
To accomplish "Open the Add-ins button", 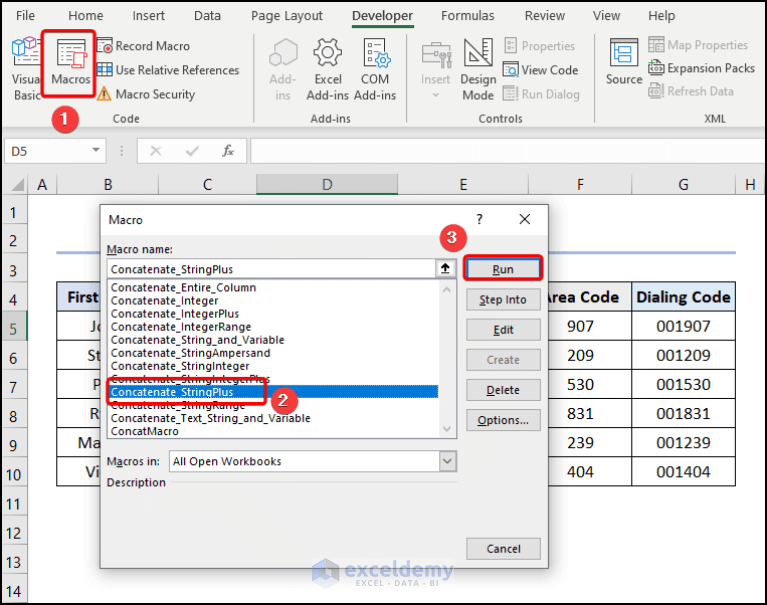I will [x=283, y=69].
